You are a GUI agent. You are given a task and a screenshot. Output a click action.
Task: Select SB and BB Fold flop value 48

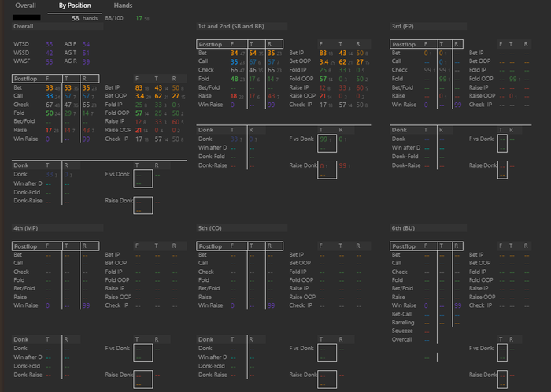(x=234, y=79)
